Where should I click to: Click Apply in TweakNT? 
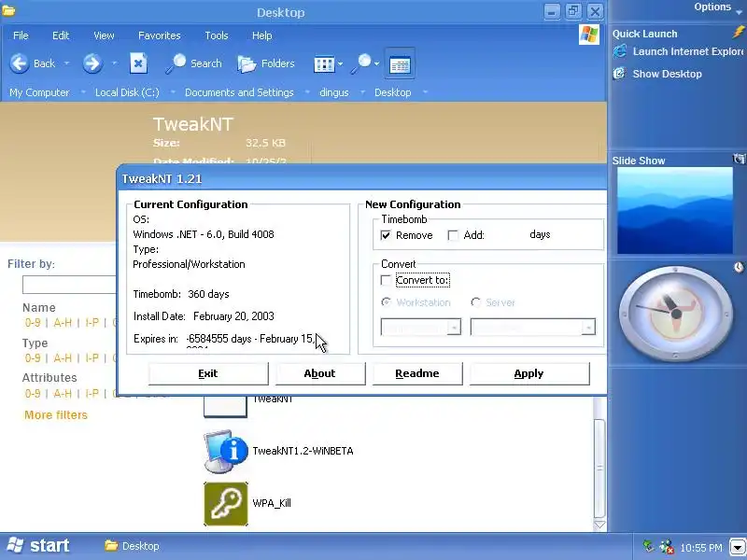pyautogui.click(x=529, y=374)
